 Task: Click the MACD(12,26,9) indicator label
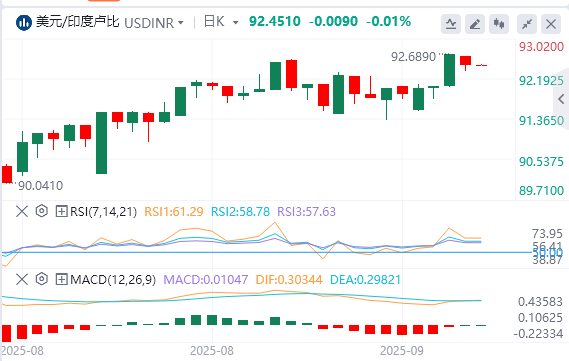[x=113, y=279]
